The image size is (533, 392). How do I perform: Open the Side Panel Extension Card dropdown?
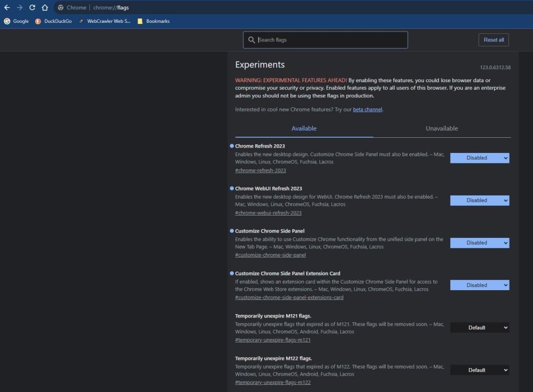point(480,285)
